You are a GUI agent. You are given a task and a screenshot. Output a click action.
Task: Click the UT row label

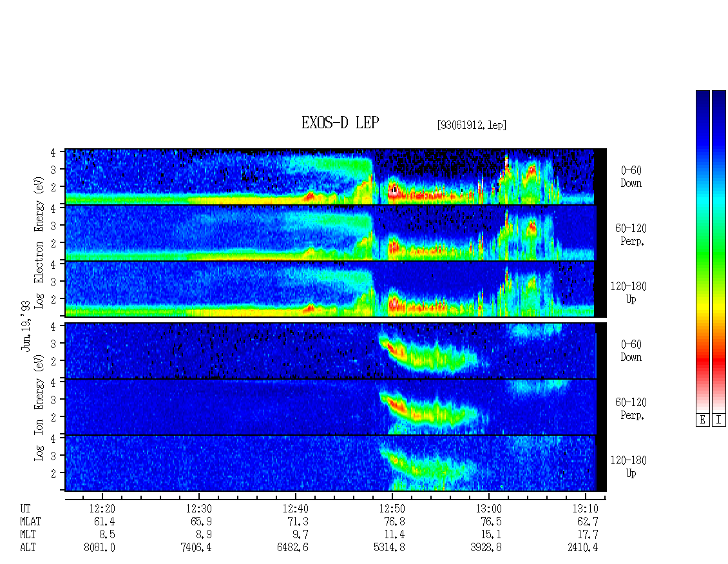tap(25, 509)
